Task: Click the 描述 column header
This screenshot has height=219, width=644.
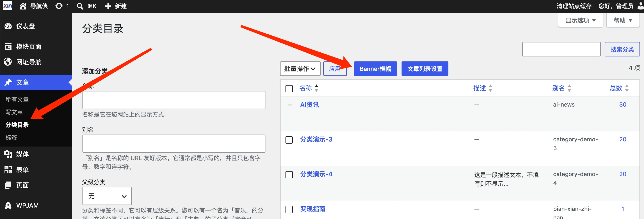Action: click(480, 88)
